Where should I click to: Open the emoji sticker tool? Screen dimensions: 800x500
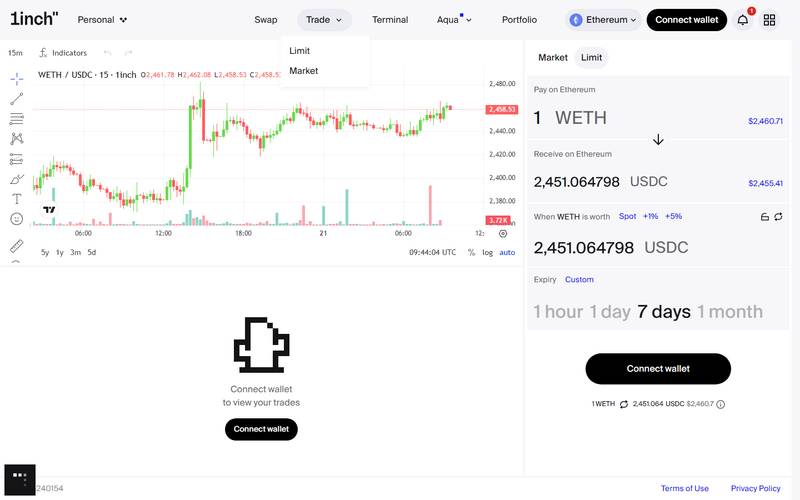[x=16, y=219]
